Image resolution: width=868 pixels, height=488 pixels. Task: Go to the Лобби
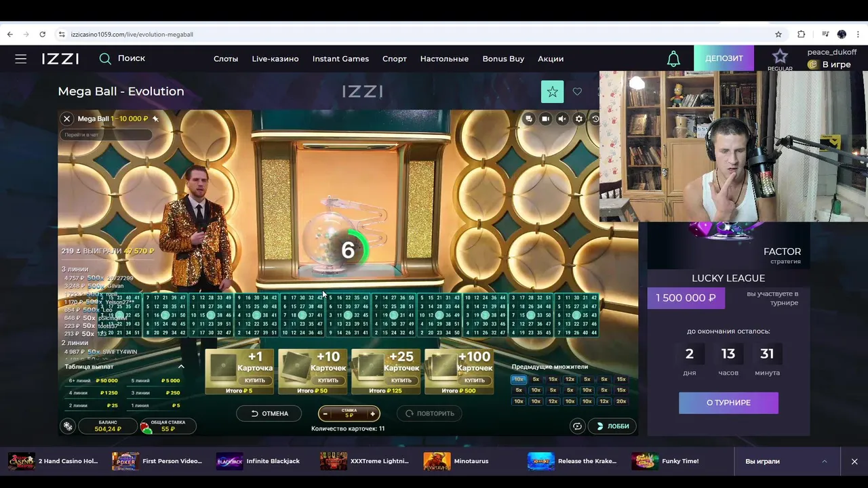tap(612, 426)
